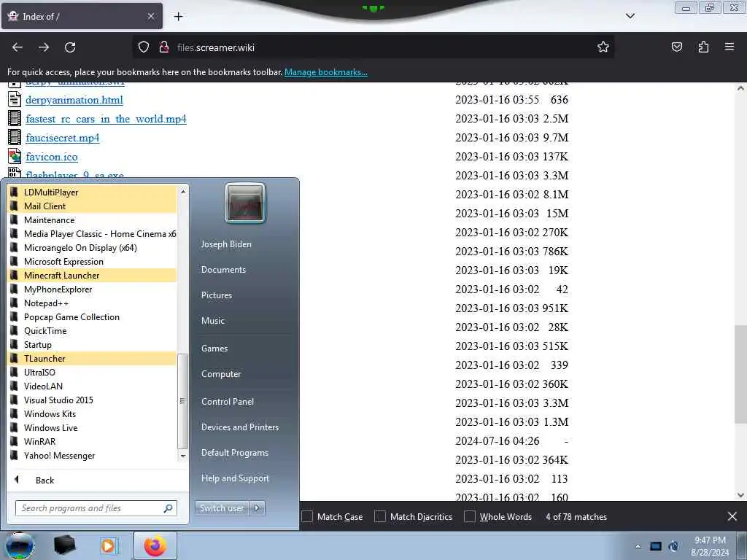Toggle the Match Case checkbox
Image resolution: width=747 pixels, height=560 pixels.
pos(307,517)
